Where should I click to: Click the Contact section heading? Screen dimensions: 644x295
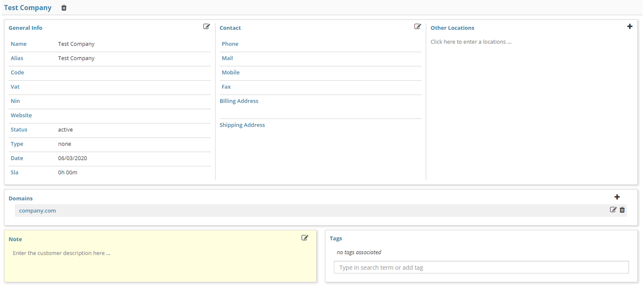pyautogui.click(x=230, y=28)
